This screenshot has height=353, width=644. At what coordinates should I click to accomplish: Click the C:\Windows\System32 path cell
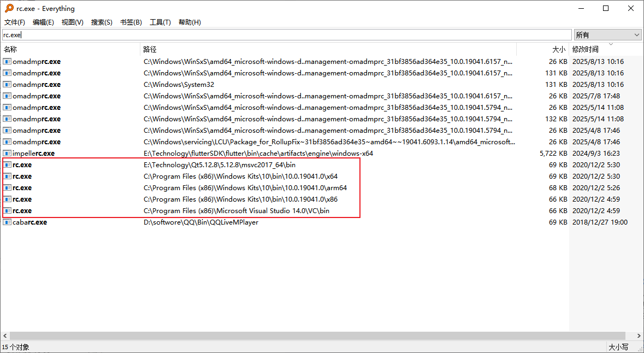tap(179, 85)
